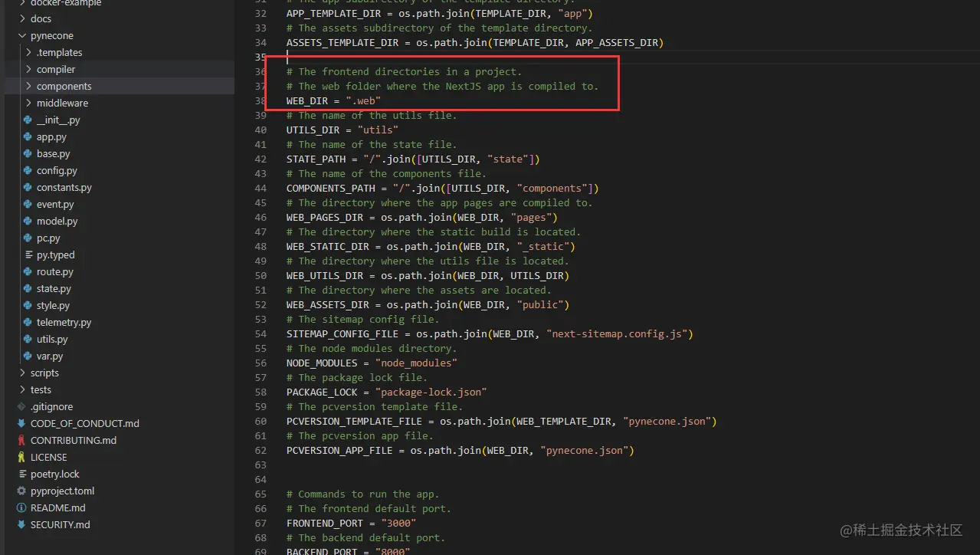The height and width of the screenshot is (555, 980).
Task: Select pyproject.toml in the explorer
Action: click(x=63, y=491)
